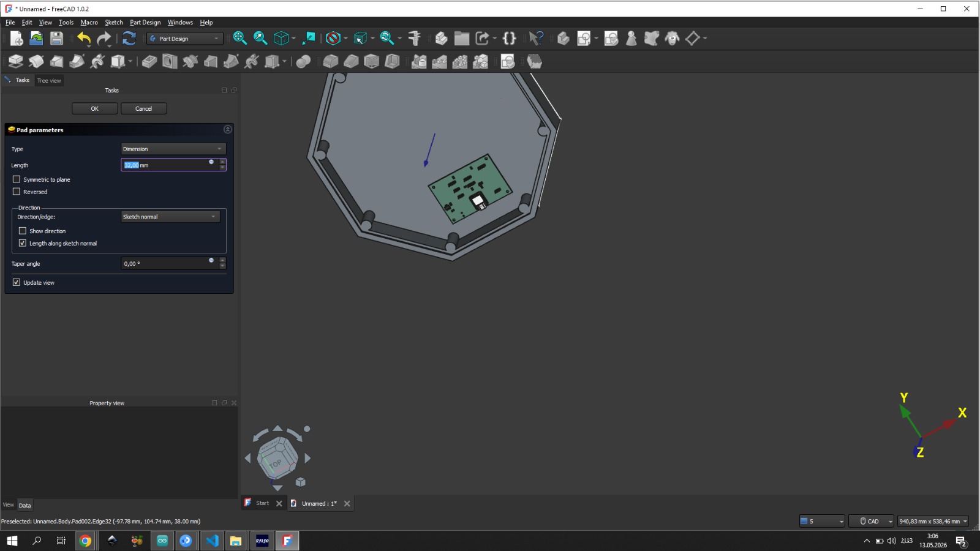
Task: Click the Create group folder icon
Action: click(462, 39)
